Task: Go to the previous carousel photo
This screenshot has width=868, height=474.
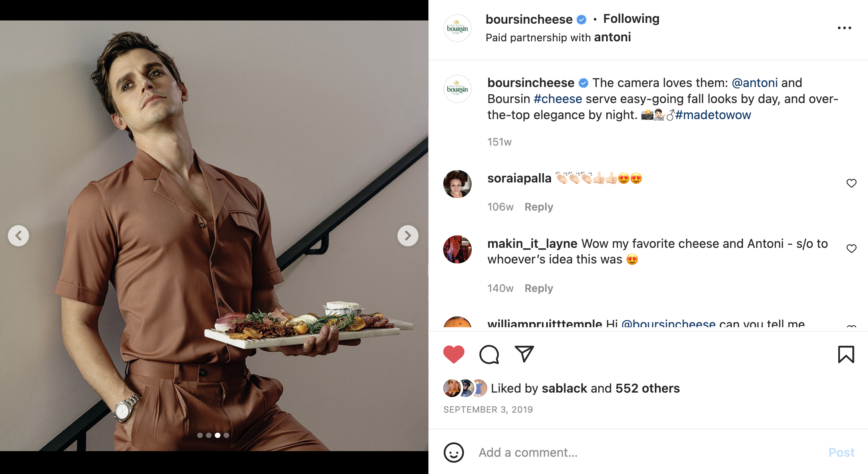Action: (x=18, y=236)
